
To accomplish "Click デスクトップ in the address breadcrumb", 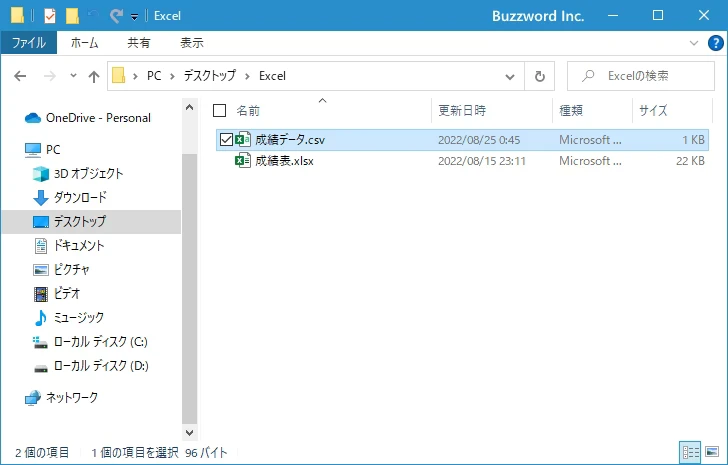I will tap(210, 76).
